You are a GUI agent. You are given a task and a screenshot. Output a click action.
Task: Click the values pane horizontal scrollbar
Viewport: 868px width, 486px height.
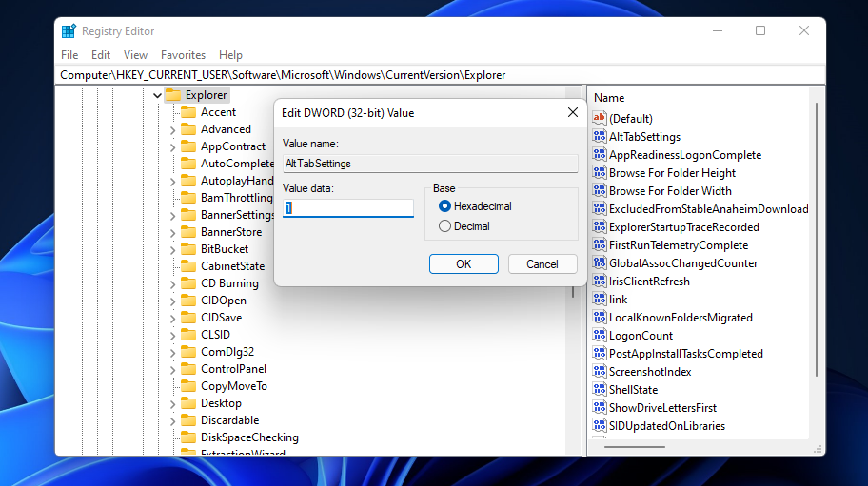tap(635, 447)
